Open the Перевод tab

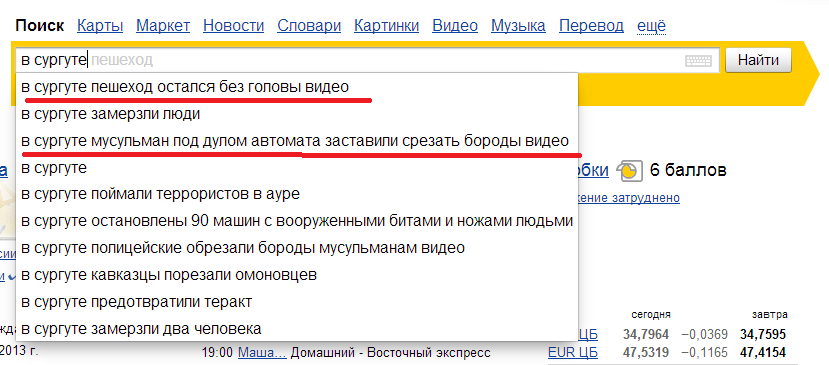(591, 25)
